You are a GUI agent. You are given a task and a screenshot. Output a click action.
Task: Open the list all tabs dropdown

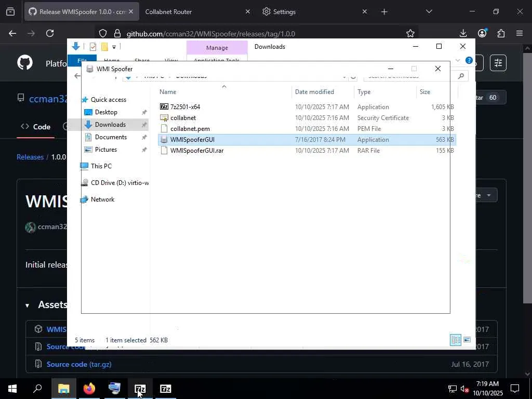pos(429,11)
